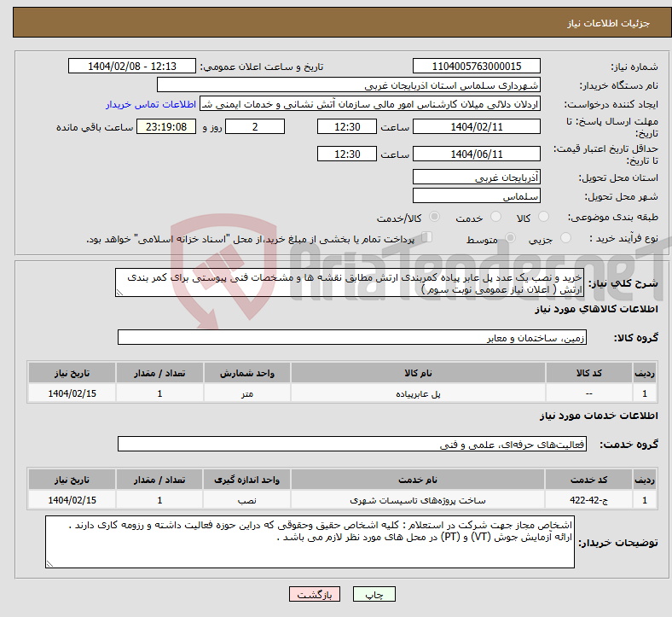The image size is (672, 617).
Task: Click the goods table date cell 1404/02/15
Action: [x=72, y=393]
